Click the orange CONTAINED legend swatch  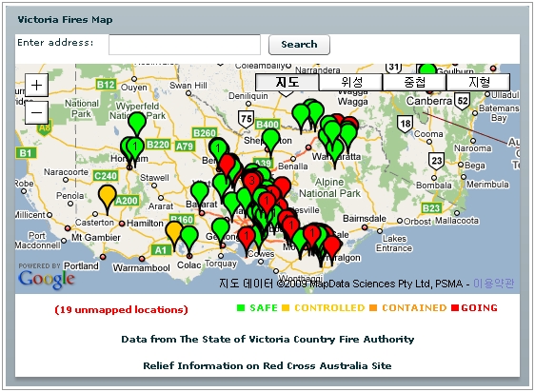(x=373, y=307)
